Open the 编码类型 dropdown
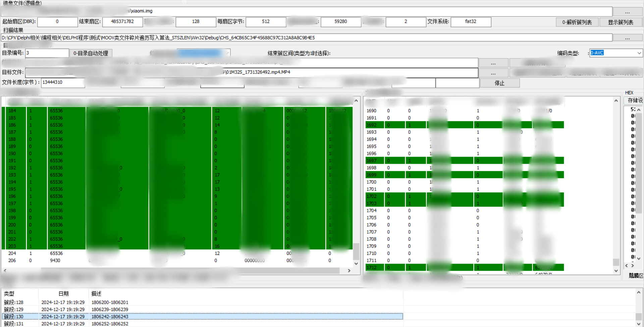 tap(639, 53)
